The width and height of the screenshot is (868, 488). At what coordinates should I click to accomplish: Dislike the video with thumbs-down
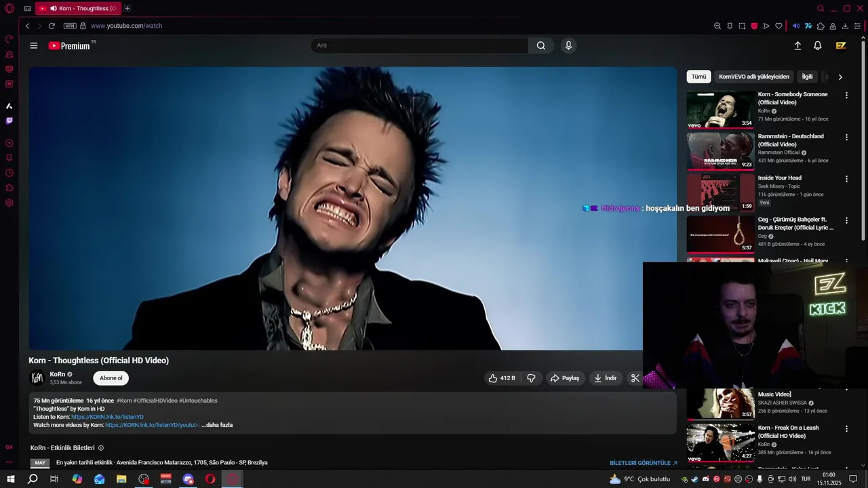(x=531, y=378)
